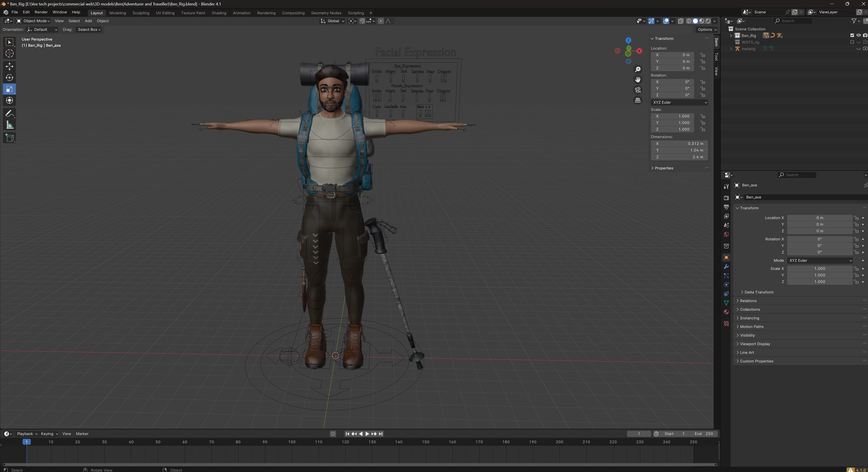Open the Material properties tab
868x472 pixels.
(x=726, y=312)
